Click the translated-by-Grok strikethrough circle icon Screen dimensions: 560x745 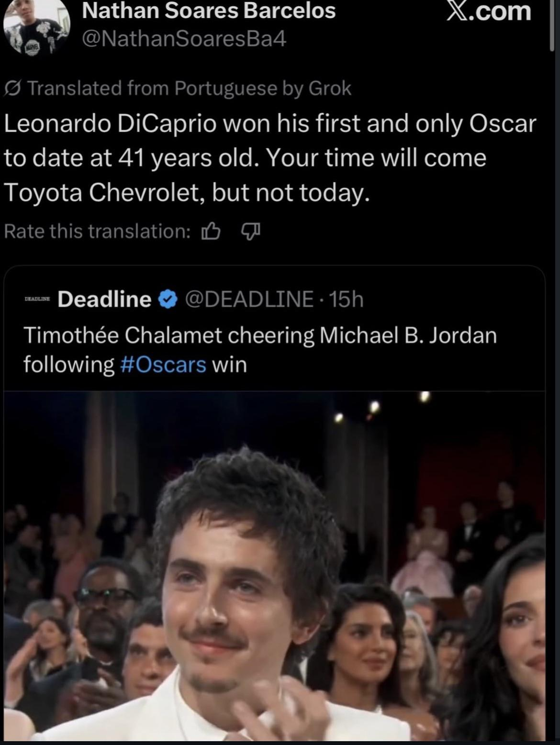point(13,88)
